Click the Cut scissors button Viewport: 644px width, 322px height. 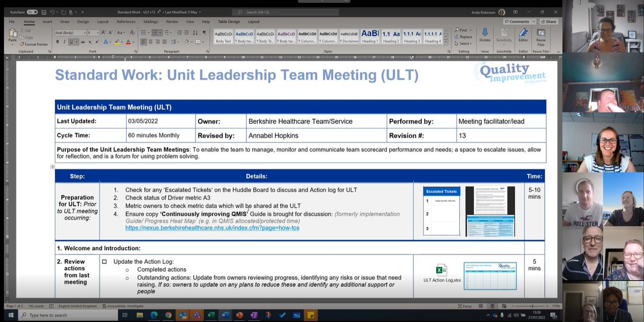[x=25, y=31]
